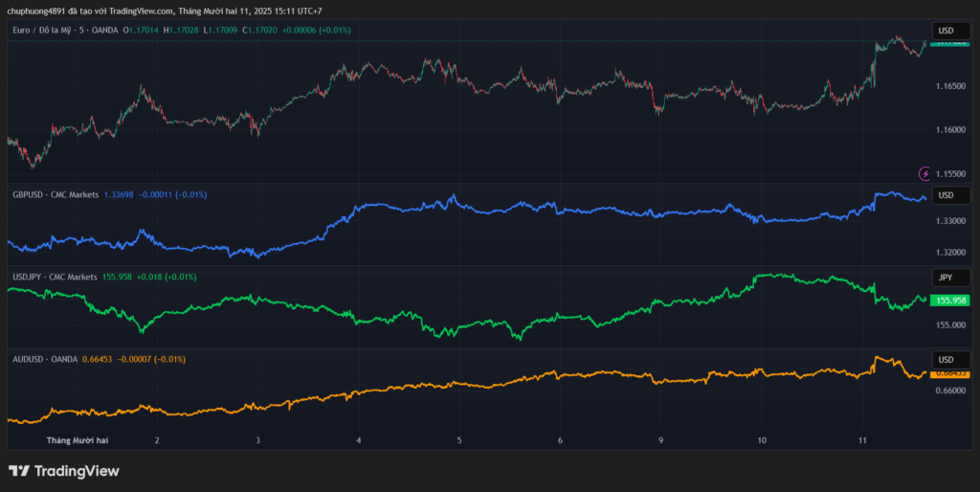
Task: Open the USD currency selector on the AUDUSD pane
Action: tap(946, 359)
